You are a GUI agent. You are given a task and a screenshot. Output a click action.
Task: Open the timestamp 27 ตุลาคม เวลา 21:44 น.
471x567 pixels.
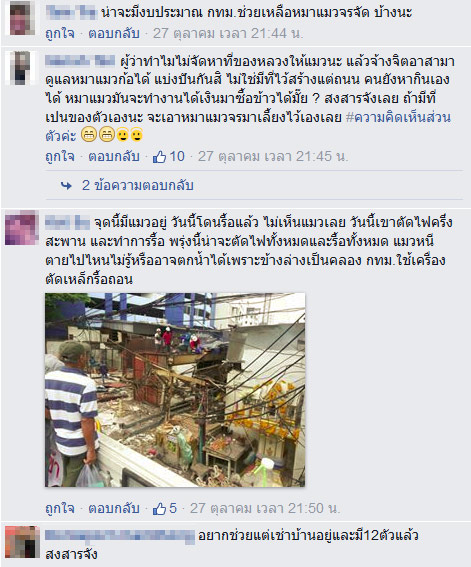coord(228,34)
